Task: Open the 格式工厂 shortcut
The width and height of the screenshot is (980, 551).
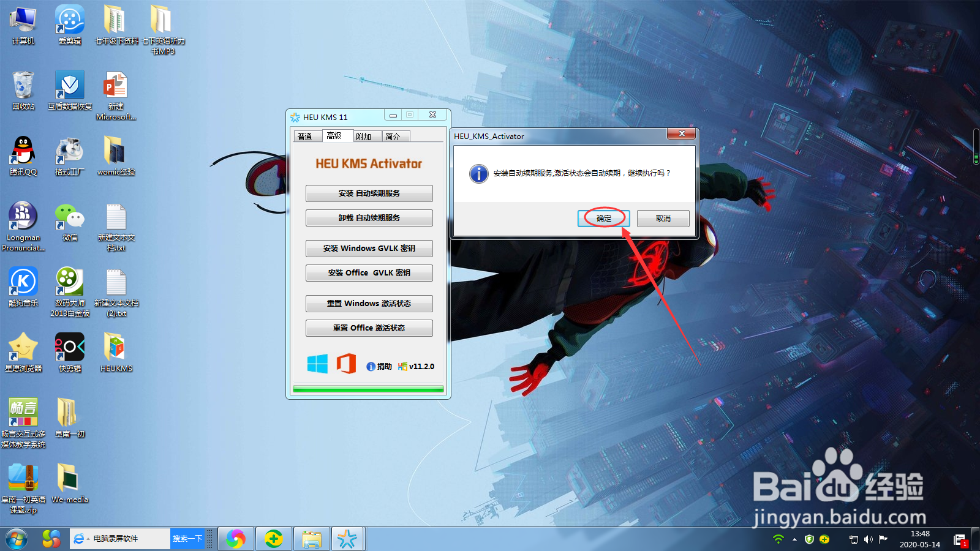Action: pos(70,157)
